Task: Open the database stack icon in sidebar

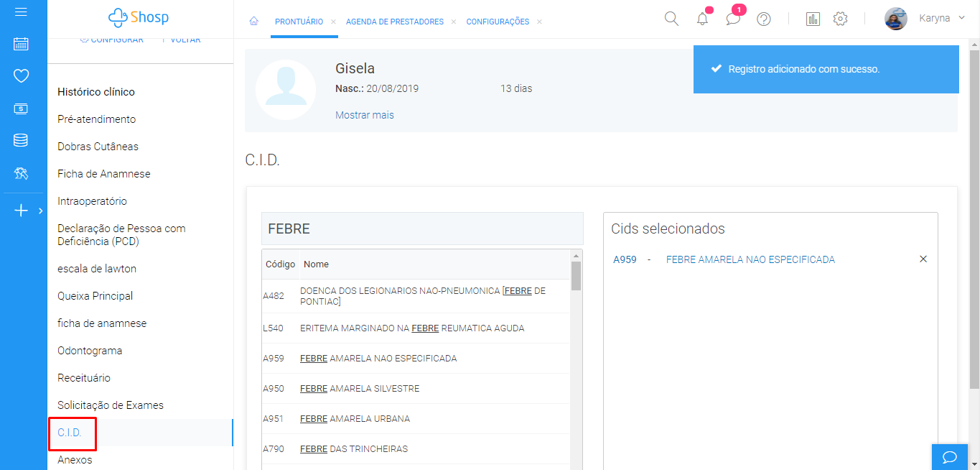Action: (21, 140)
